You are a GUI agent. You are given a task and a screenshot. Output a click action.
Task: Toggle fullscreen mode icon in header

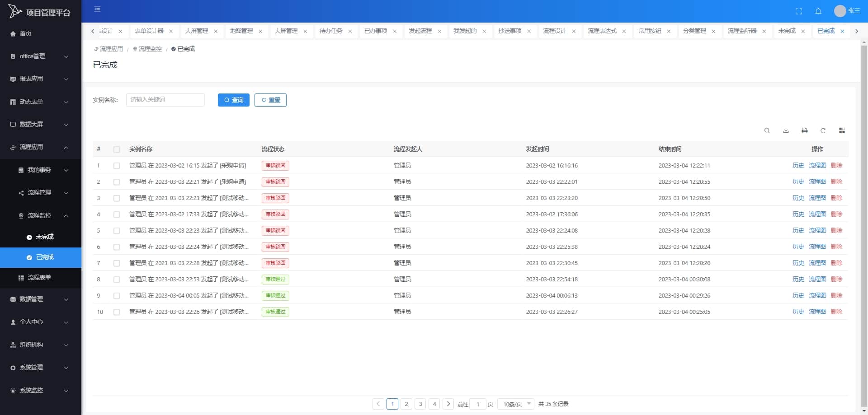[799, 11]
